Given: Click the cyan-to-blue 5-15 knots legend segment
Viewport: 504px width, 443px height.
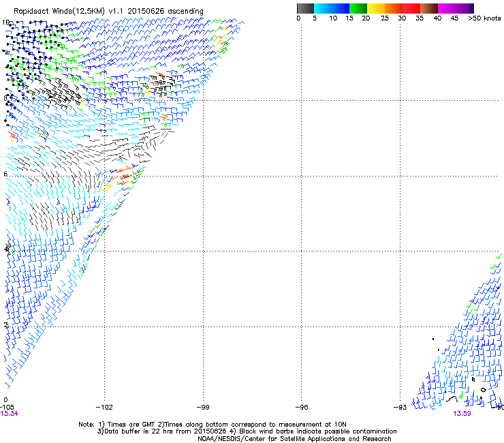Looking at the screenshot, I should [x=332, y=8].
